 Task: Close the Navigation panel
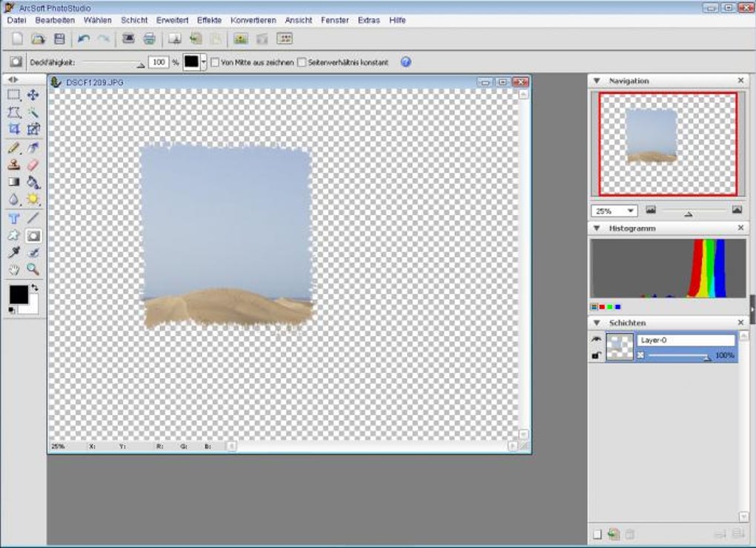click(741, 80)
